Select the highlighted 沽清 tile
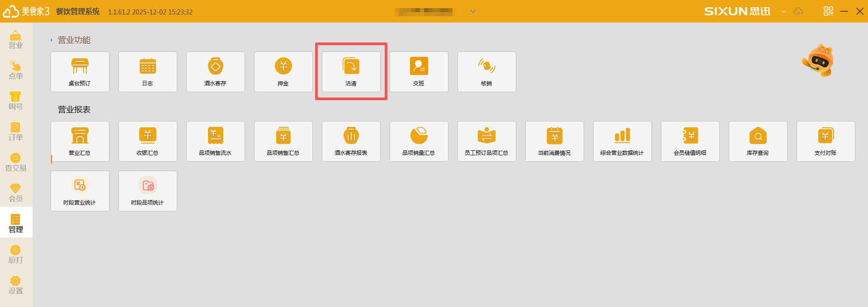Image resolution: width=868 pixels, height=307 pixels. click(x=351, y=72)
